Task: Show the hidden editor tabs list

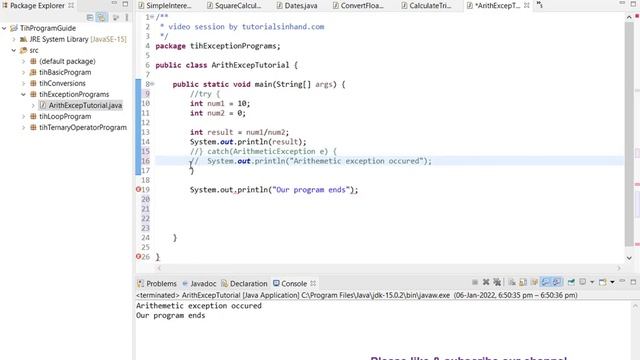Action: tap(540, 5)
